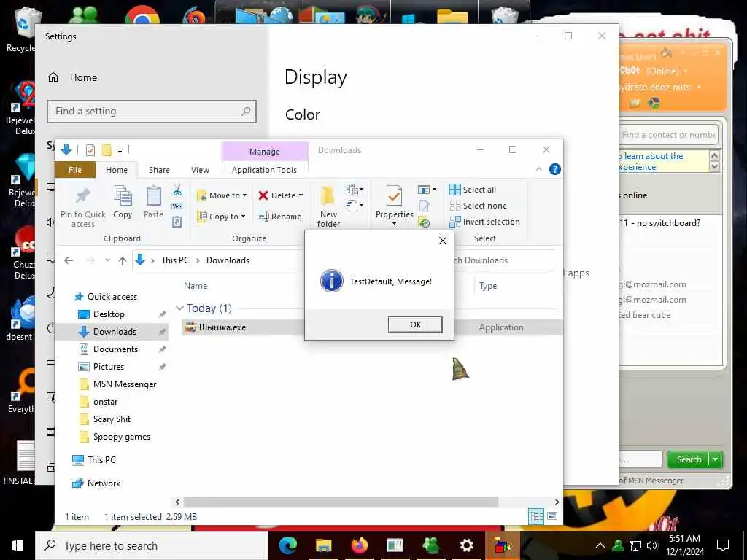The image size is (747, 560).
Task: Click Find a setting search box in Settings
Action: [152, 111]
